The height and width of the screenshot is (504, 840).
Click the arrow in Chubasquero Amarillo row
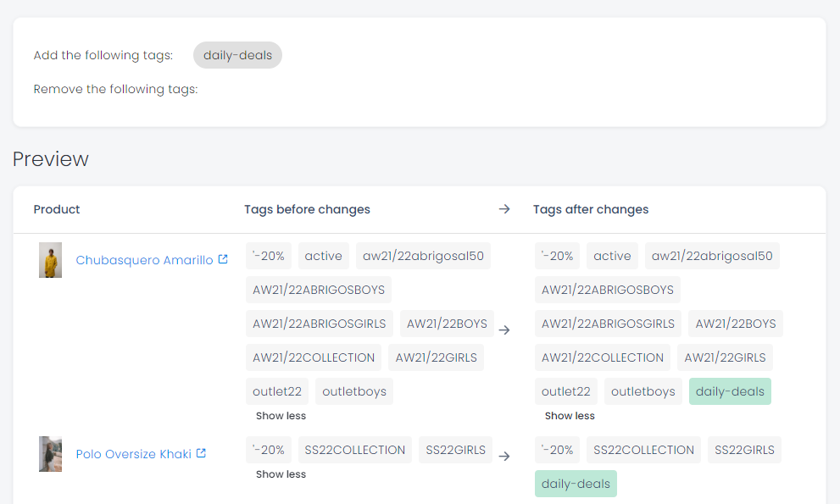pyautogui.click(x=504, y=330)
